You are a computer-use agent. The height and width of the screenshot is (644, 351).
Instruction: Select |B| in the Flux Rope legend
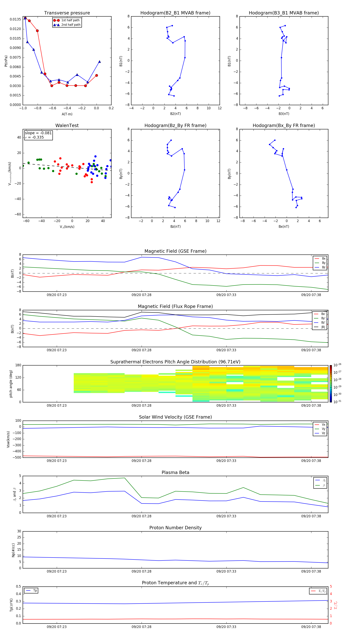pos(320,327)
